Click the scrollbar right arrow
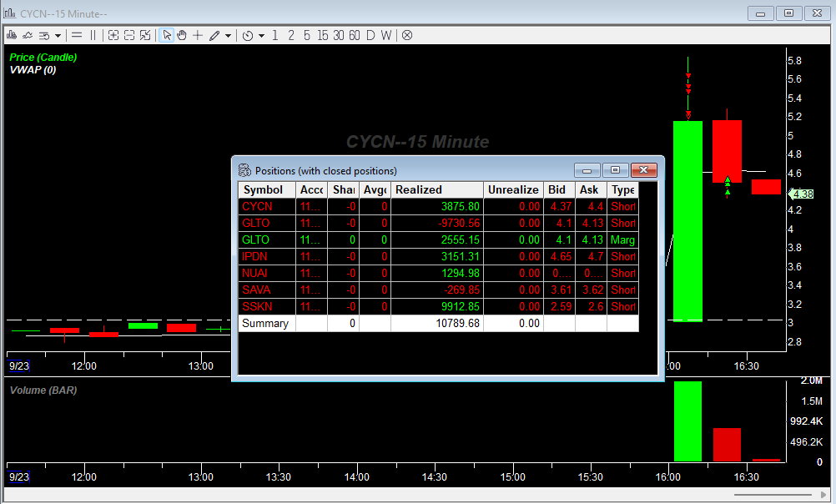Screen dimensions: 836x504 [x=823, y=495]
